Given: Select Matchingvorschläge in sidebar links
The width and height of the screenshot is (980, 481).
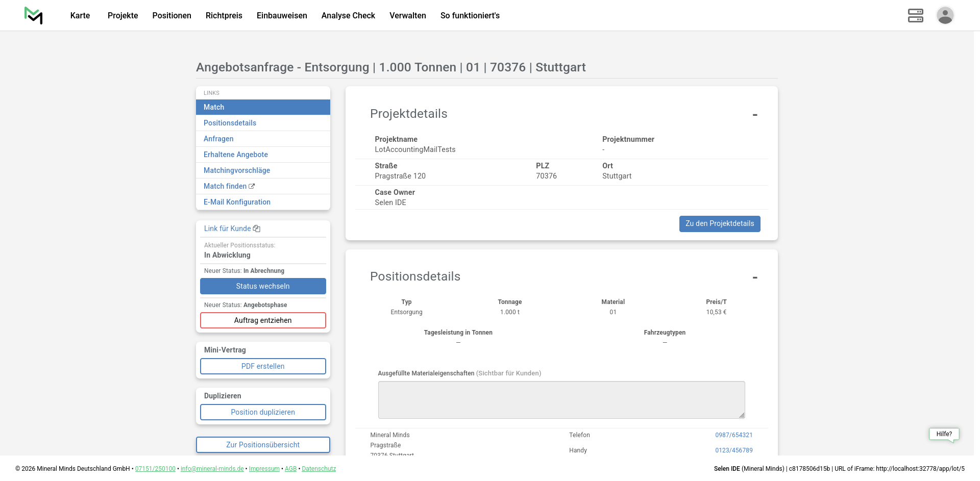Looking at the screenshot, I should click(237, 170).
